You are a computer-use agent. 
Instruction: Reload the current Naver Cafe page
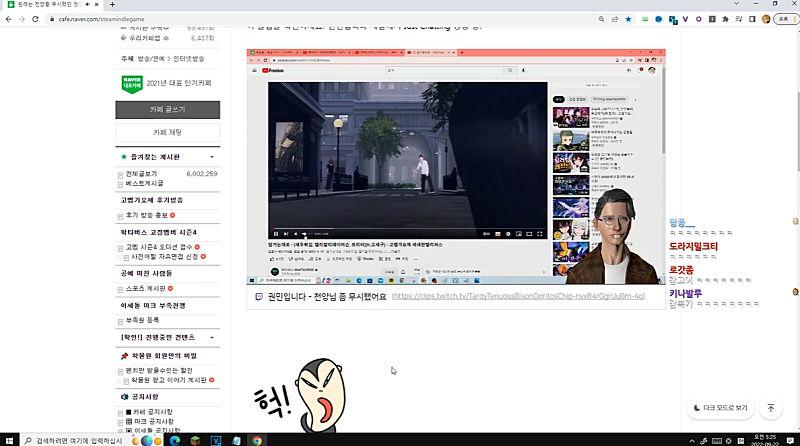35,19
